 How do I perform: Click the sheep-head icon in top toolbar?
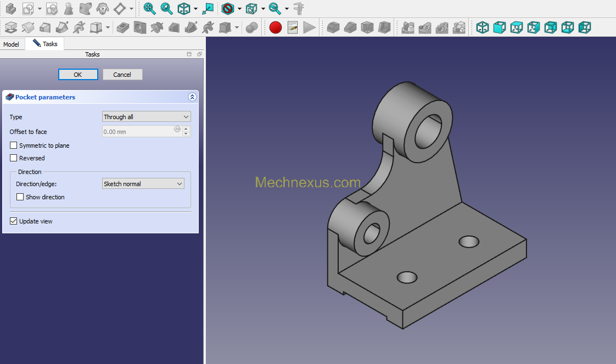coord(103,9)
